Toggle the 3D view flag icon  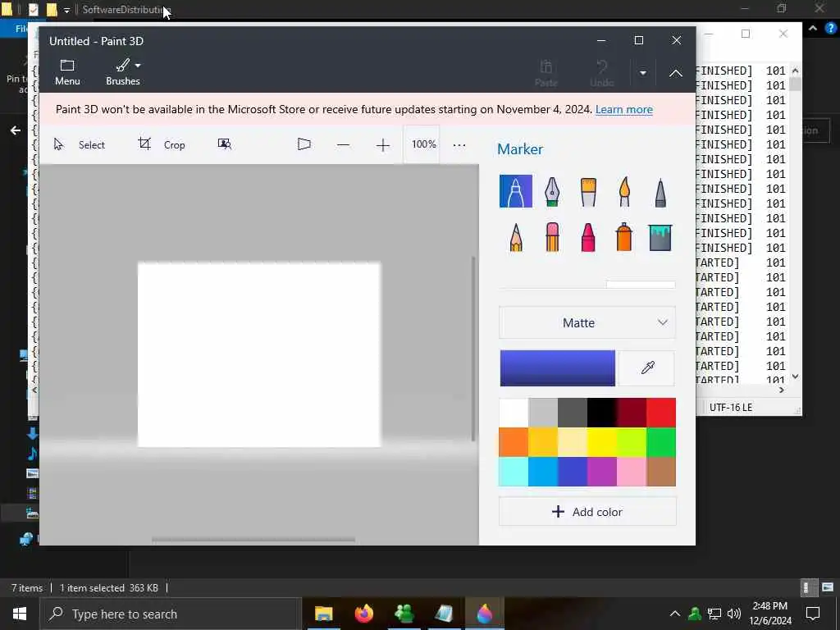click(x=304, y=144)
